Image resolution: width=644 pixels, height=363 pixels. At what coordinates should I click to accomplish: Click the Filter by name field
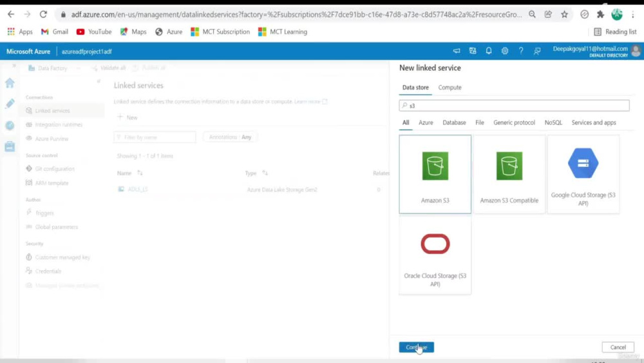[155, 137]
